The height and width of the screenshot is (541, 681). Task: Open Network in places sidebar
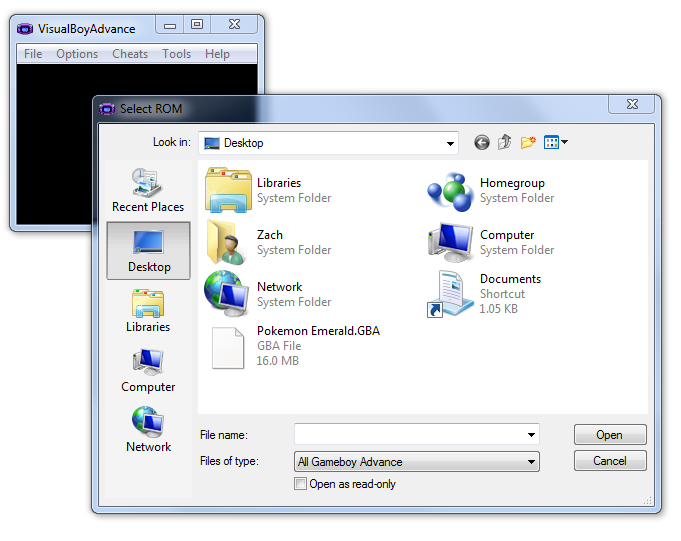click(x=148, y=430)
